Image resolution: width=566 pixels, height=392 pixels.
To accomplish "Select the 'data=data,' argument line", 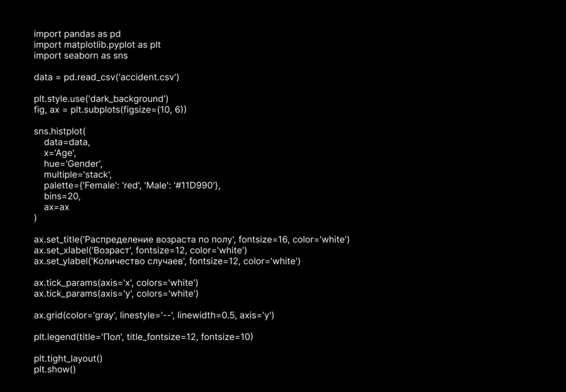I will pos(67,142).
